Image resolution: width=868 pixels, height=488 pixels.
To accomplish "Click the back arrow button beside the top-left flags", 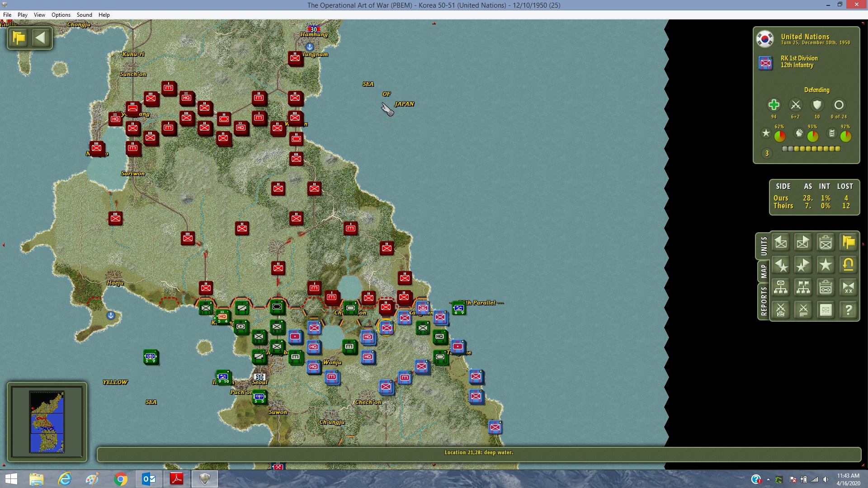I will tap(40, 38).
